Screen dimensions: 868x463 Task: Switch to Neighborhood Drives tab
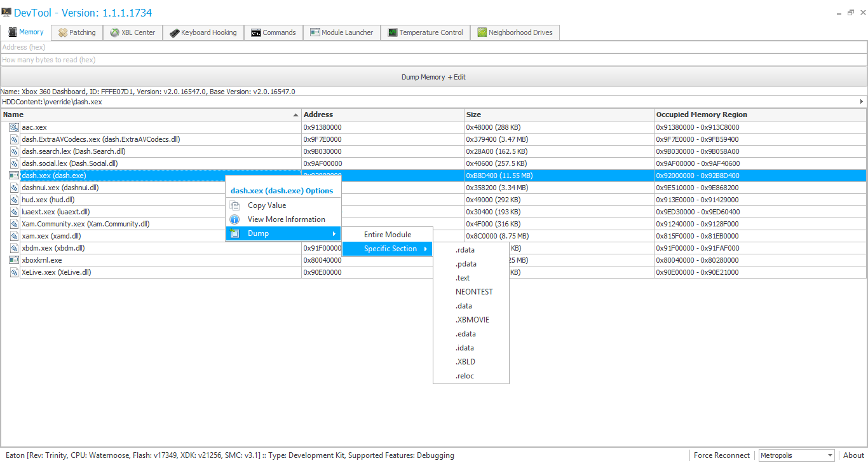pos(515,32)
